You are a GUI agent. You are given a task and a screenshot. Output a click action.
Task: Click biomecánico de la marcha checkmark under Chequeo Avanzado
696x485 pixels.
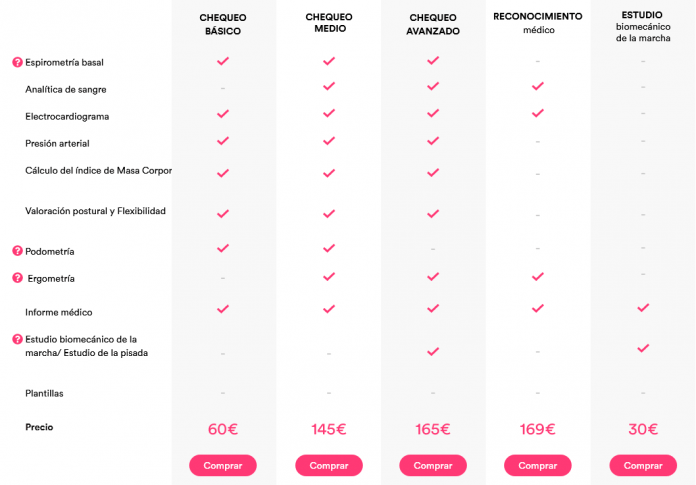433,352
